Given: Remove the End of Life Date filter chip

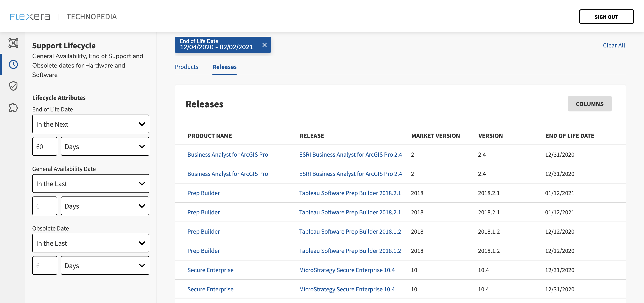Looking at the screenshot, I should pos(264,45).
